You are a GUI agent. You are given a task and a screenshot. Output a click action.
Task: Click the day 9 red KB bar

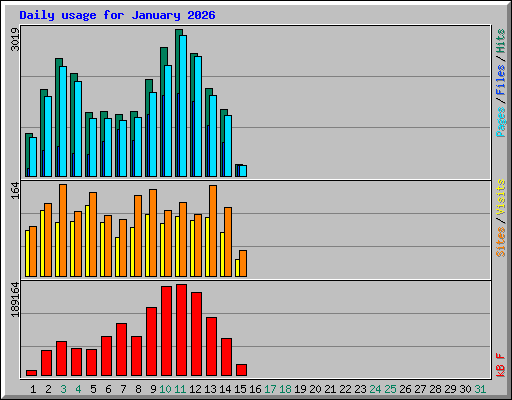[x=151, y=342]
